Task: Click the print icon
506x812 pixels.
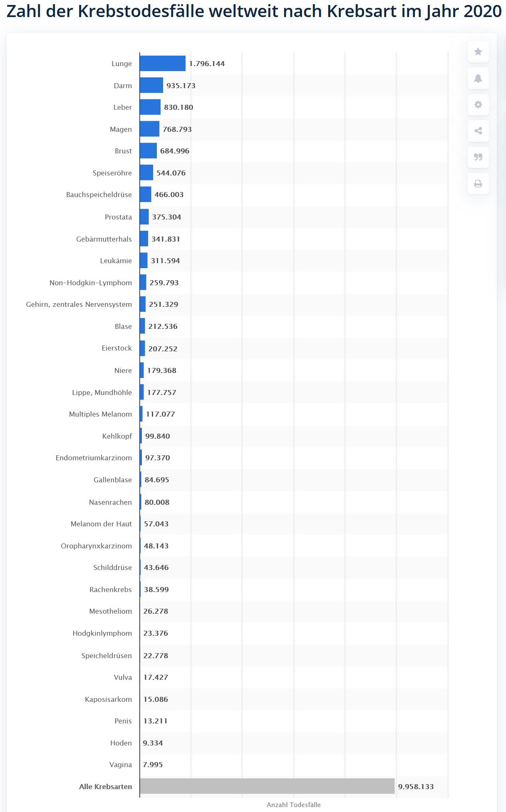Action: pos(478,183)
